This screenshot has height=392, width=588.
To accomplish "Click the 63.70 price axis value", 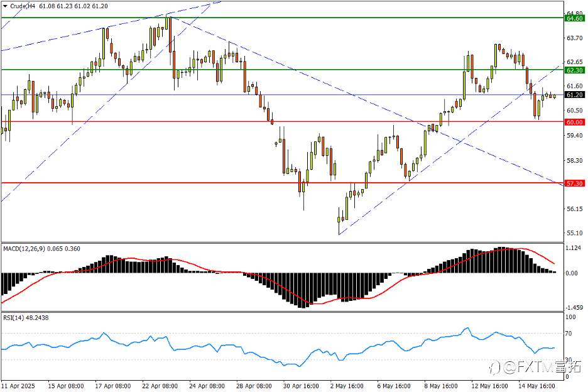I will (575, 38).
